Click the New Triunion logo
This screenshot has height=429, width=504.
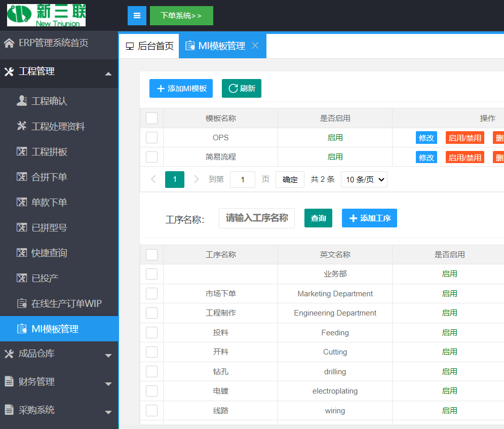click(x=46, y=16)
